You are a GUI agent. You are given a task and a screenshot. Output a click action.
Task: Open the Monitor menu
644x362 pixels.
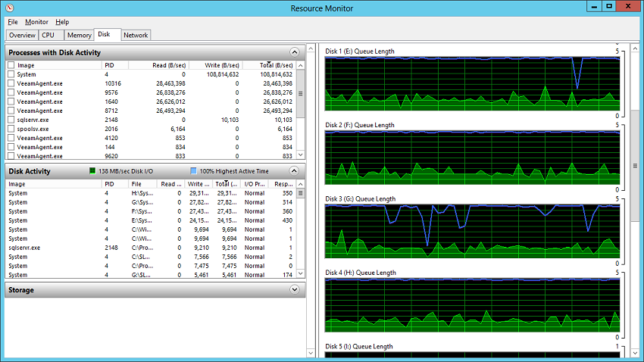[36, 22]
